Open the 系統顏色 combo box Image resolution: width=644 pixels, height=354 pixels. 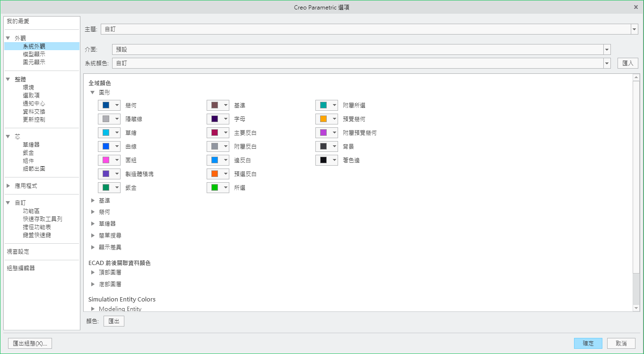click(x=607, y=63)
